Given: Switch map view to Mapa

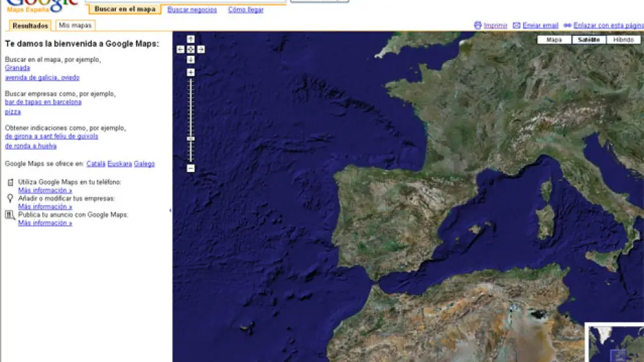Looking at the screenshot, I should click(554, 40).
